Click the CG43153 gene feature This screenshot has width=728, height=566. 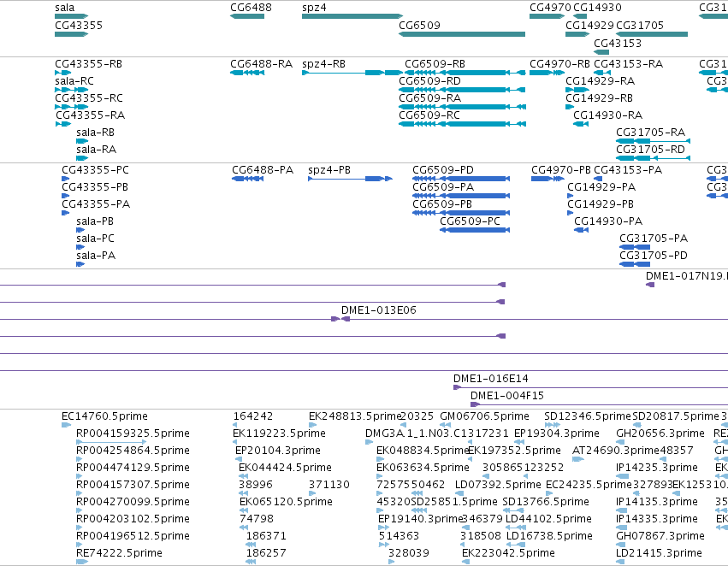coord(601,51)
